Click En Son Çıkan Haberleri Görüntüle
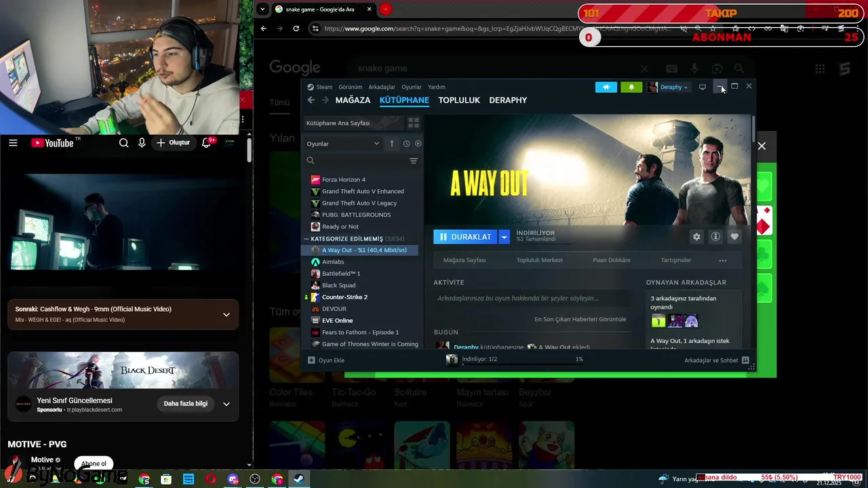The image size is (868, 488). coord(580,319)
